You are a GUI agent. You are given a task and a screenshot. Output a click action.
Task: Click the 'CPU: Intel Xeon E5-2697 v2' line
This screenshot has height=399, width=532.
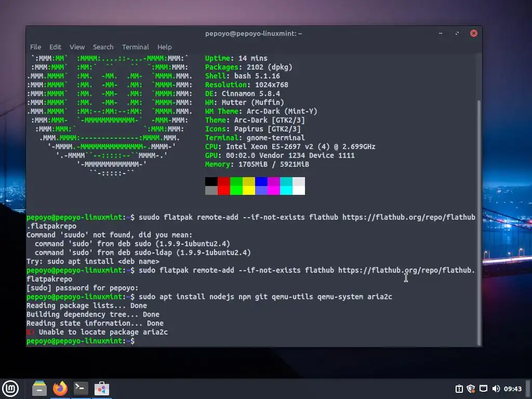290,147
